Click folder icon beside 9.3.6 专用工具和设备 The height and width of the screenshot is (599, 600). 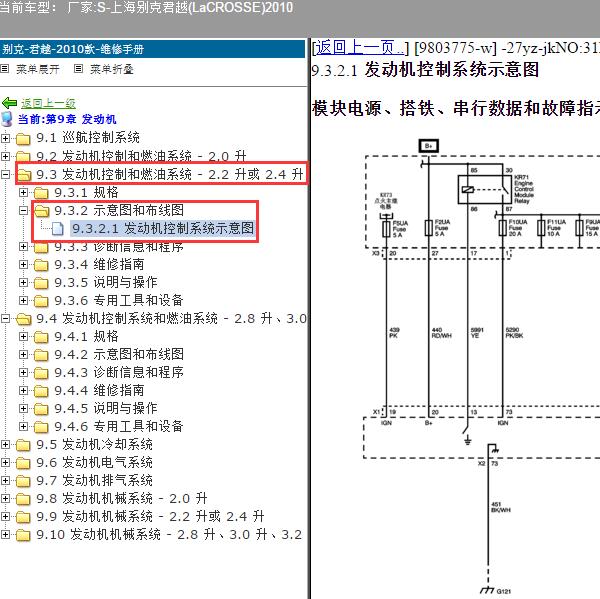tap(41, 301)
